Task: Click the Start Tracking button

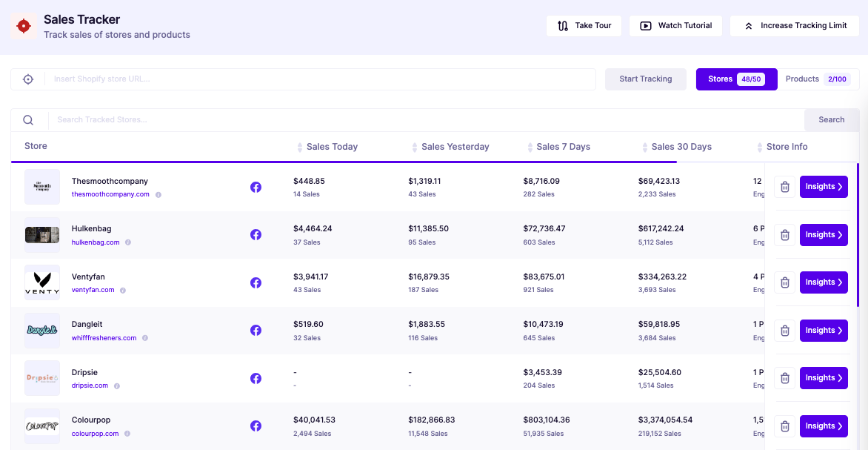Action: [646, 79]
